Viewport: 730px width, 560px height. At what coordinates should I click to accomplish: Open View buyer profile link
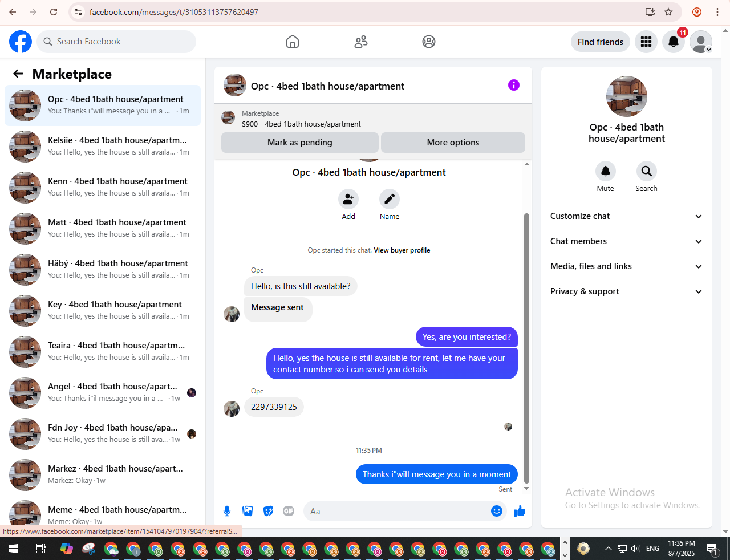(x=402, y=250)
